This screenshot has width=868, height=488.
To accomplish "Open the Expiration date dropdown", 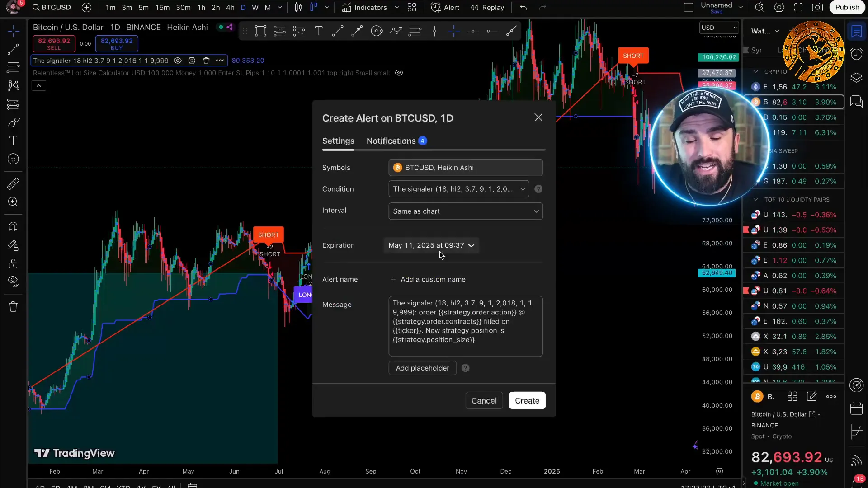I will 431,245.
